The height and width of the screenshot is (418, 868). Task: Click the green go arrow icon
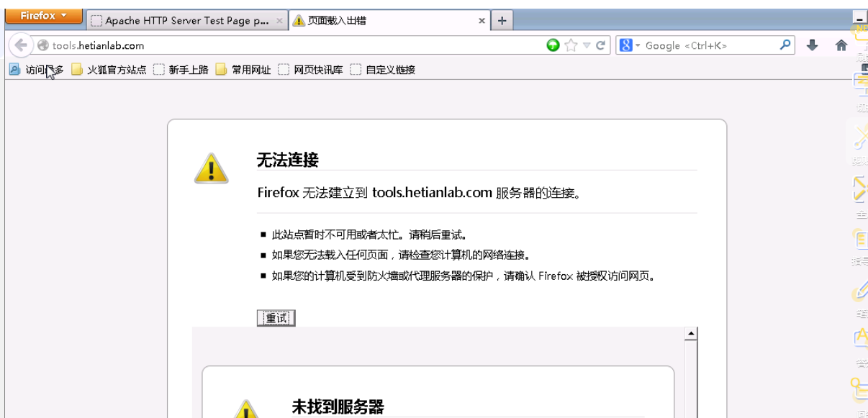[553, 45]
